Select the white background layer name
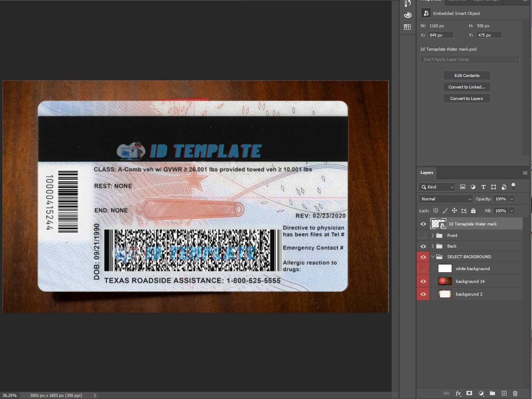532x399 pixels. pyautogui.click(x=473, y=268)
